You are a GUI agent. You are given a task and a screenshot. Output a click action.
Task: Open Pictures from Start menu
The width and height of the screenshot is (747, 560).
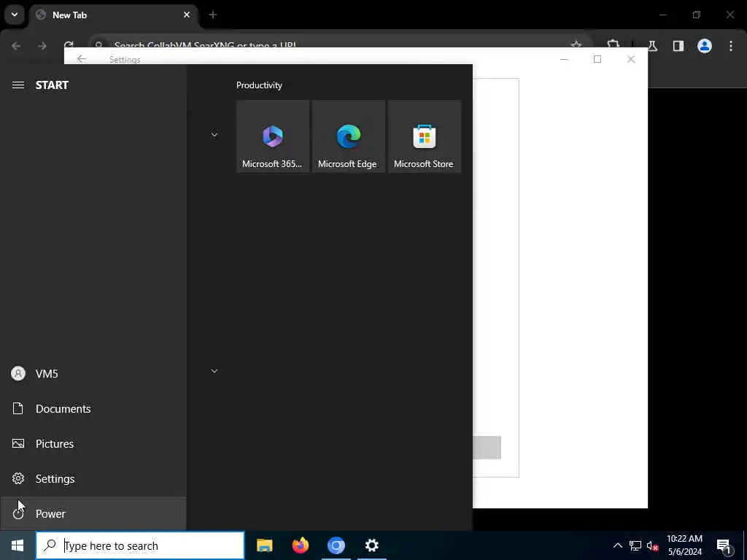tap(93, 444)
